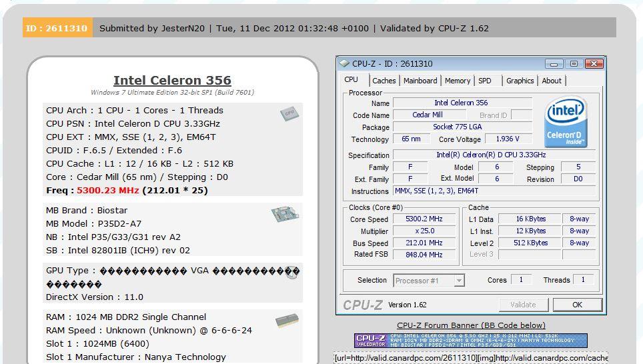The image size is (643, 364).
Task: Open the Memory tab
Action: [457, 81]
